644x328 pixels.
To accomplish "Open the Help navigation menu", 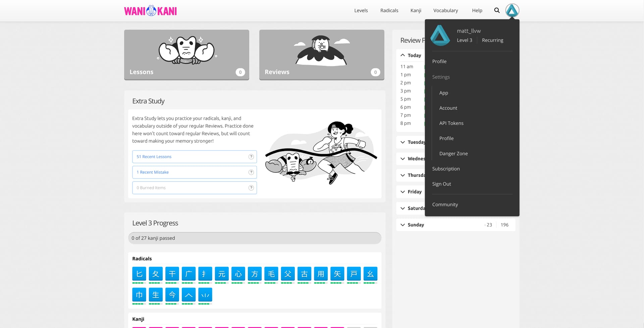I will point(477,10).
